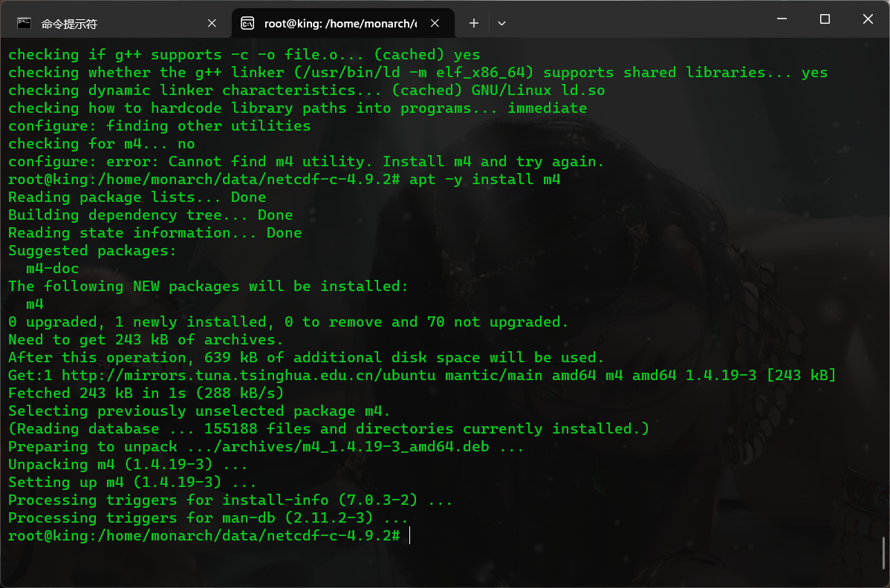
Task: Click 'Processing triggers for man-db' line
Action: [x=208, y=517]
